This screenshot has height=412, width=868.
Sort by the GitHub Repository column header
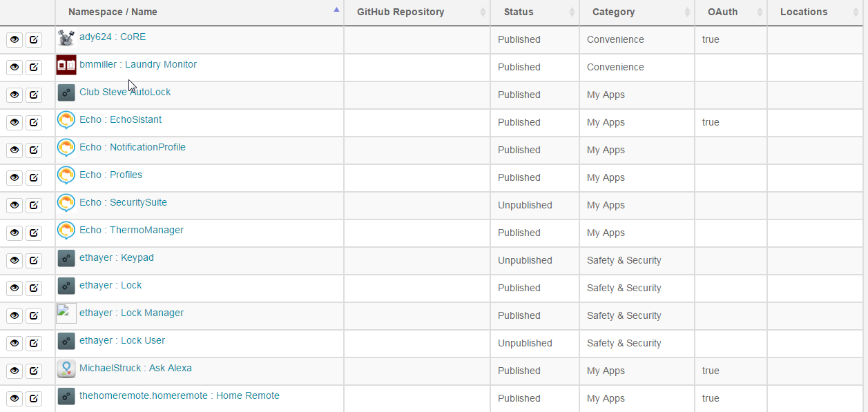click(416, 12)
